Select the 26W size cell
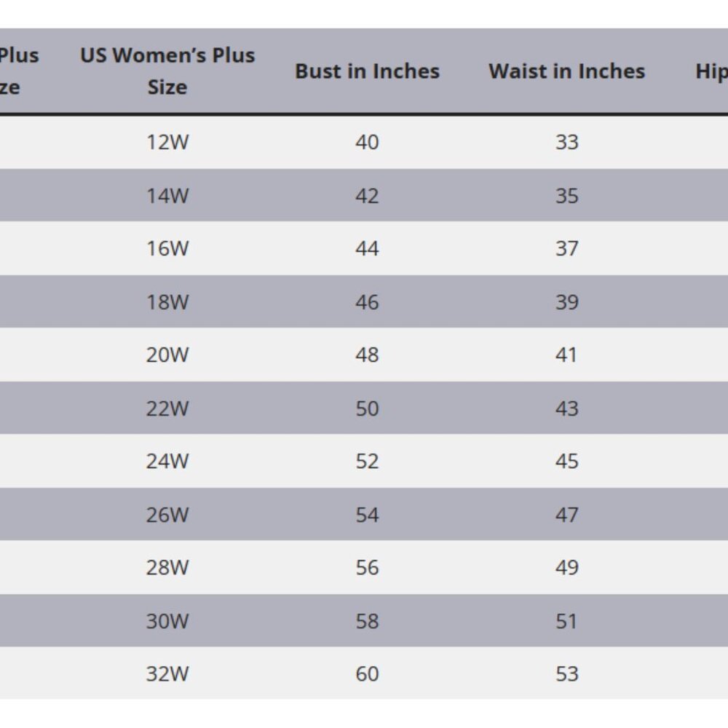728x728 pixels. (167, 515)
